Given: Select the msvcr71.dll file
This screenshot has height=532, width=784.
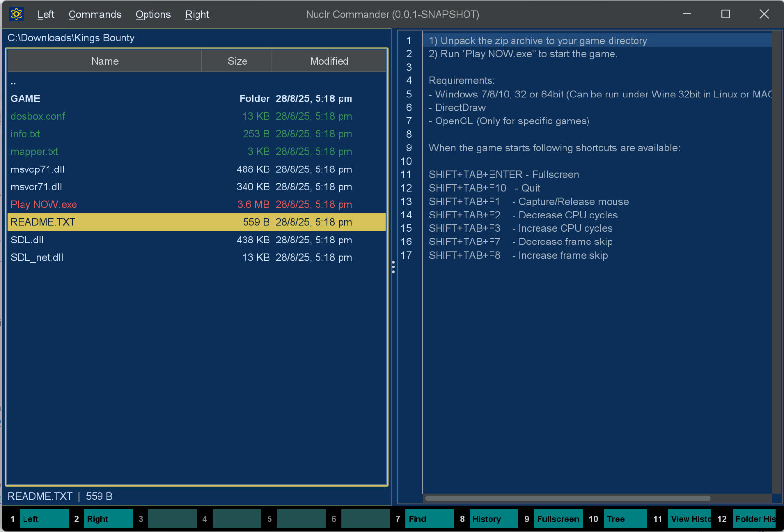Looking at the screenshot, I should pyautogui.click(x=196, y=187).
